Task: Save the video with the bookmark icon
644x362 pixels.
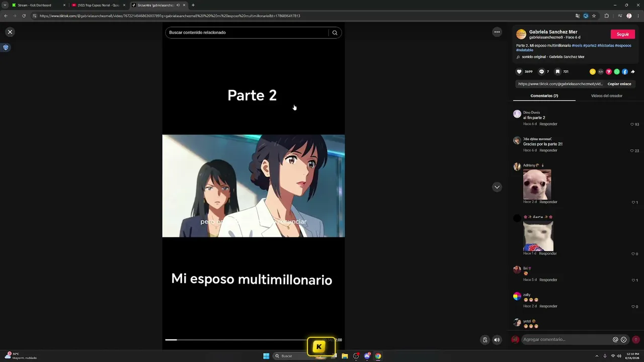Action: (557, 72)
